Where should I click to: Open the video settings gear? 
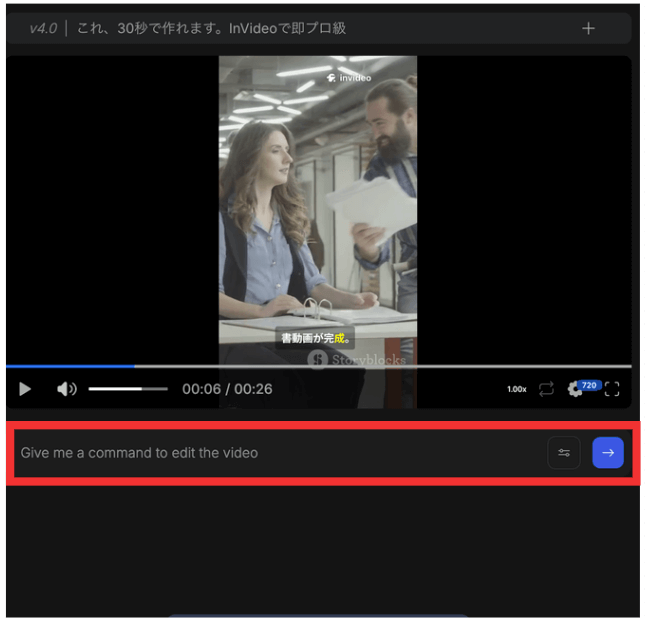[x=574, y=390]
